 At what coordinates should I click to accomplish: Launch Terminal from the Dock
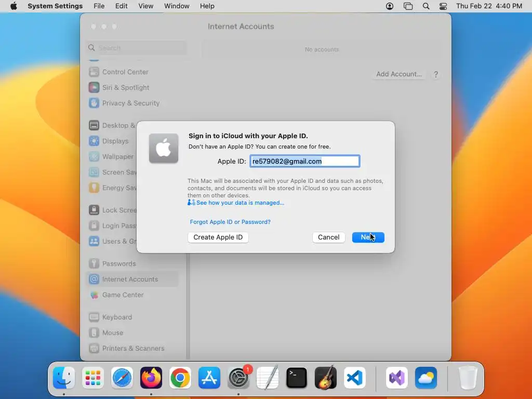pos(297,378)
